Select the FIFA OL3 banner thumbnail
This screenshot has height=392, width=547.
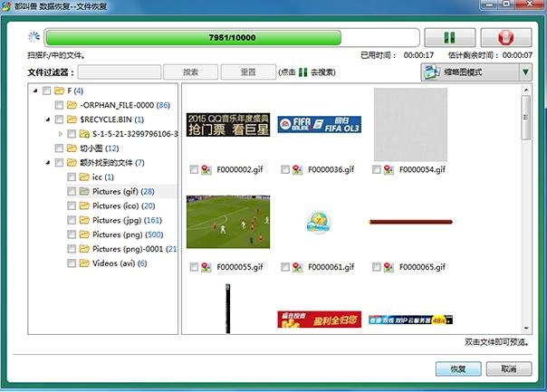(x=319, y=125)
